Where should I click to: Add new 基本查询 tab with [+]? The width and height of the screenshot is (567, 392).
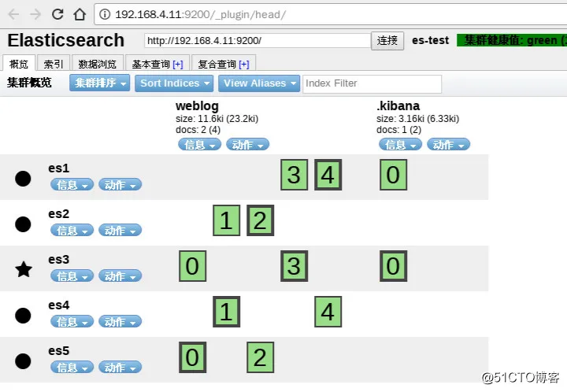[x=178, y=65]
